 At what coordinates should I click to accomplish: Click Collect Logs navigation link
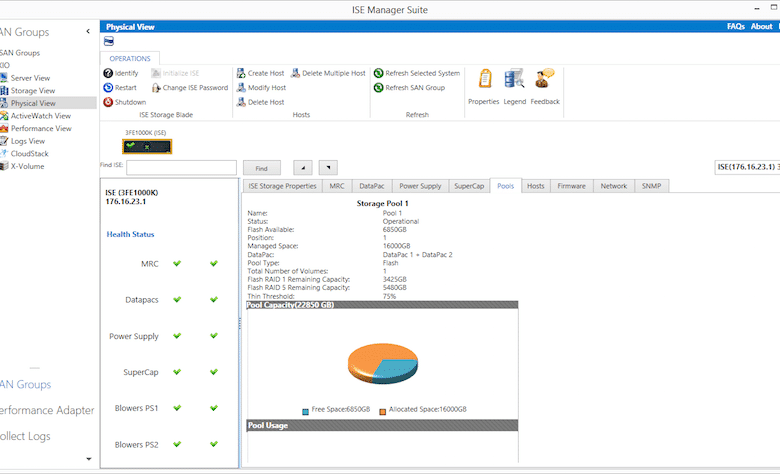(25, 436)
